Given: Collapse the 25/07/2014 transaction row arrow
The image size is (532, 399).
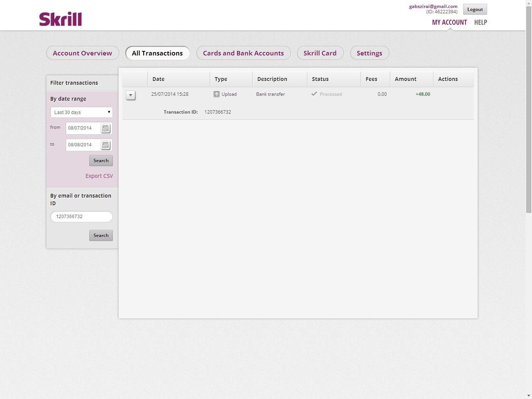Looking at the screenshot, I should pos(131,95).
